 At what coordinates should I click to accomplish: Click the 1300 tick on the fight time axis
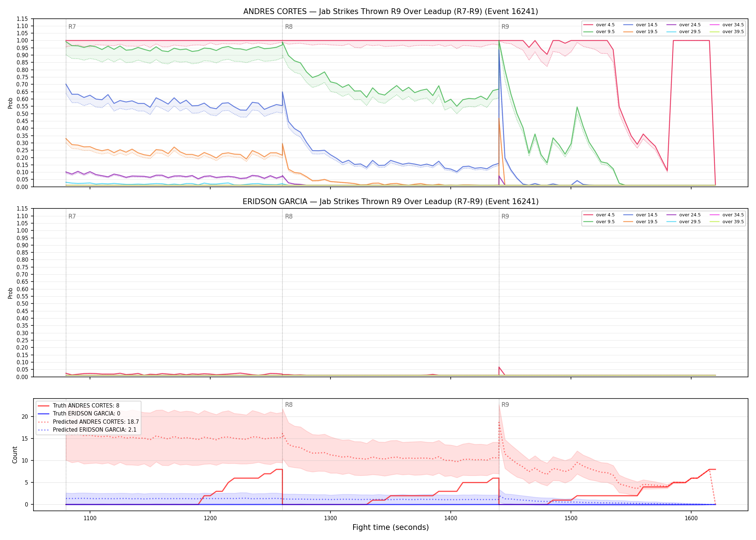coord(330,518)
